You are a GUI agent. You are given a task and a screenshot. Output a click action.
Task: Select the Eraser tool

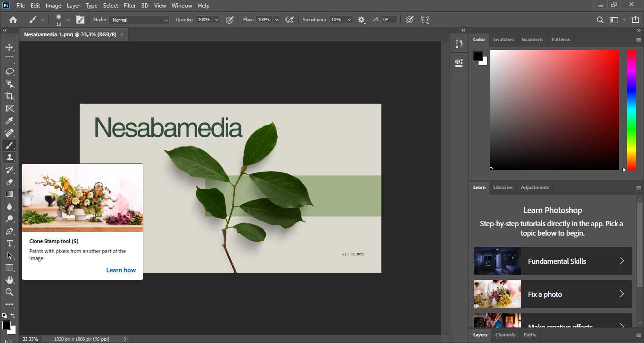pos(9,182)
